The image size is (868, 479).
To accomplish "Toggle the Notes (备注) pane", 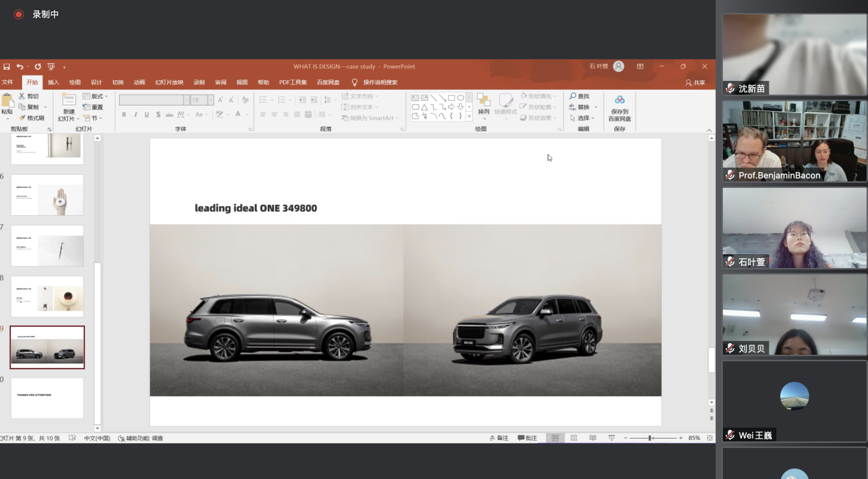I will [x=499, y=438].
